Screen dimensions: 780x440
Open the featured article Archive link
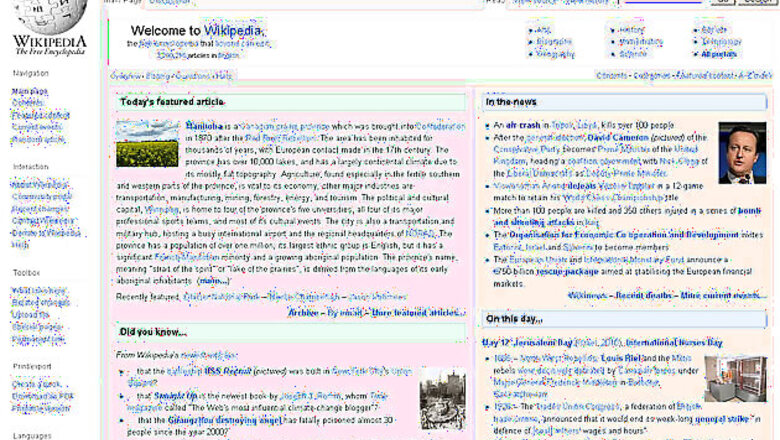[303, 313]
